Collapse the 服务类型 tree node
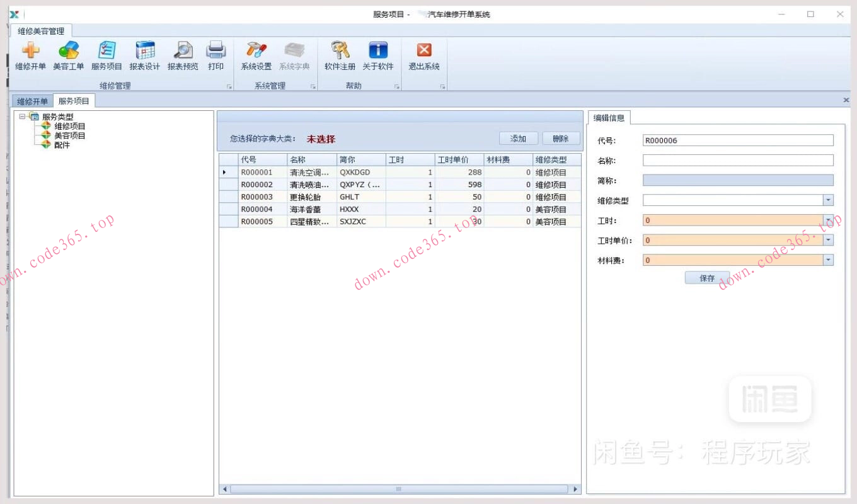 click(x=23, y=117)
